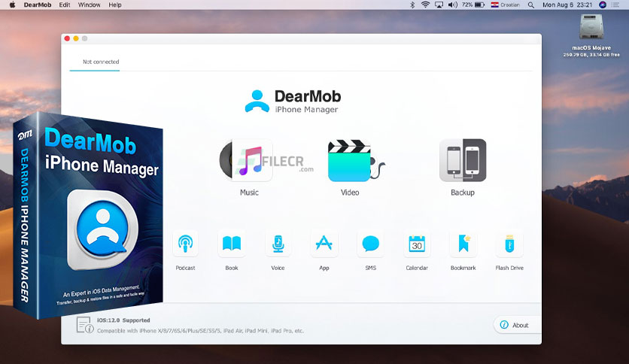Open the Backup module

pyautogui.click(x=463, y=160)
